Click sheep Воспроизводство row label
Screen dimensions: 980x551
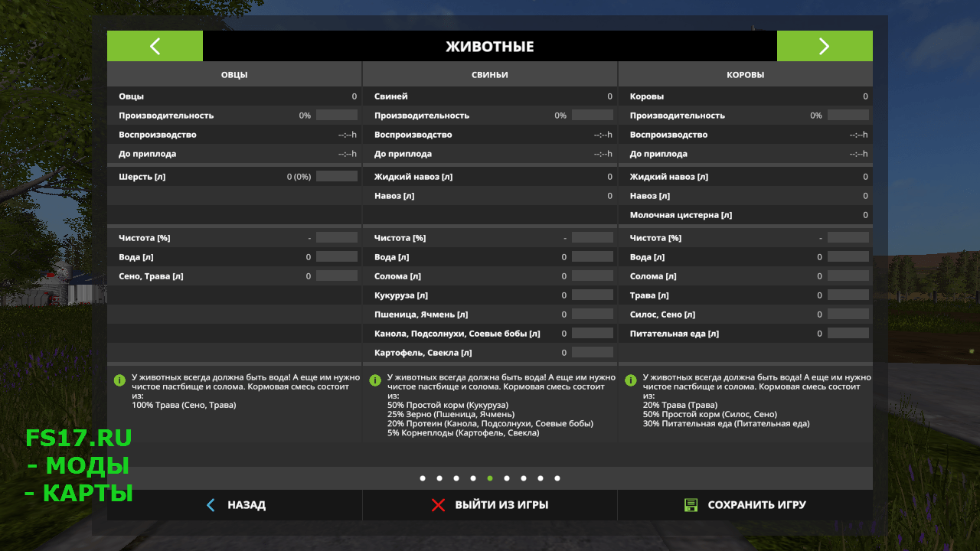click(157, 135)
